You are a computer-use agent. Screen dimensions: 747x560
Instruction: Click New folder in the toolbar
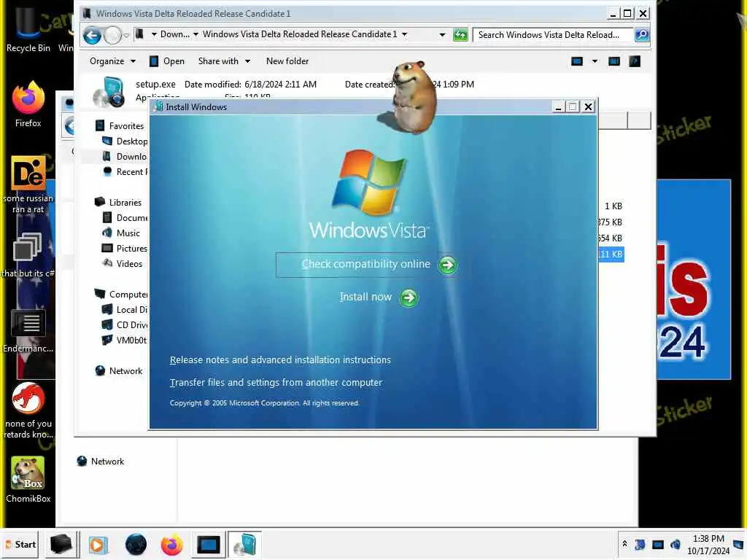coord(287,61)
